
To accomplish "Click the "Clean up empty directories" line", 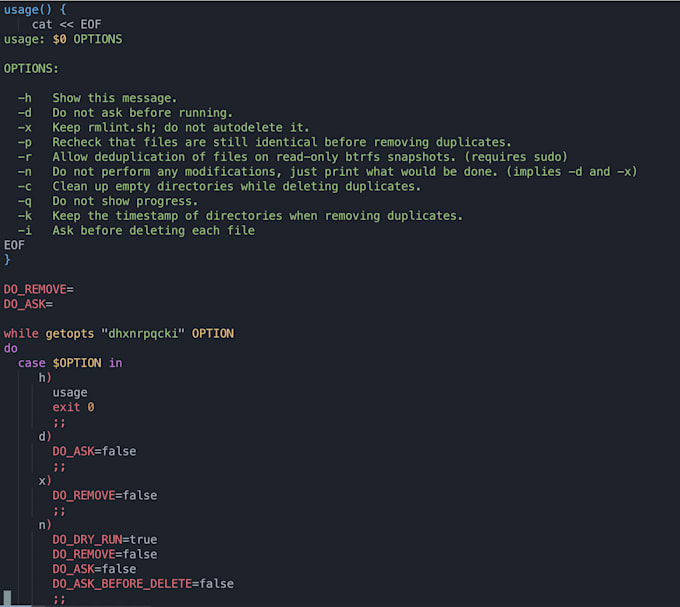I will pyautogui.click(x=236, y=187).
